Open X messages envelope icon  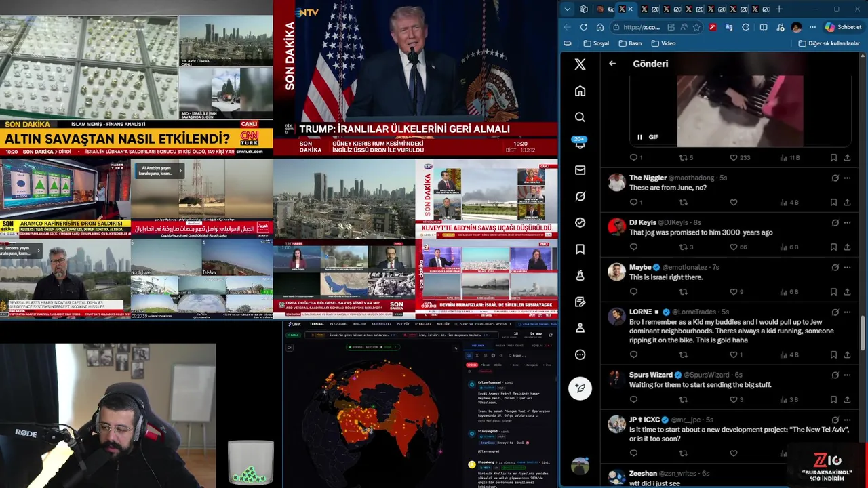[580, 170]
